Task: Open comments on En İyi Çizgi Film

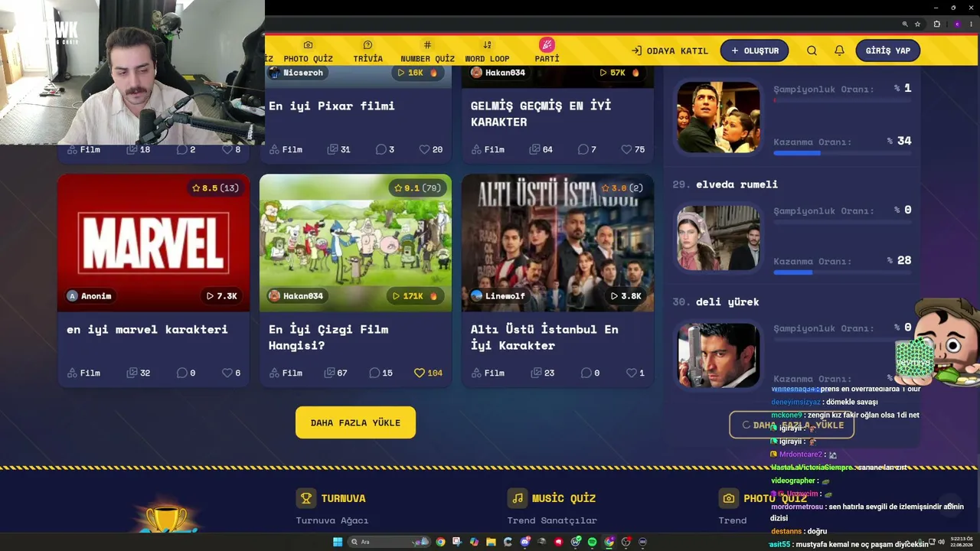Action: (381, 373)
